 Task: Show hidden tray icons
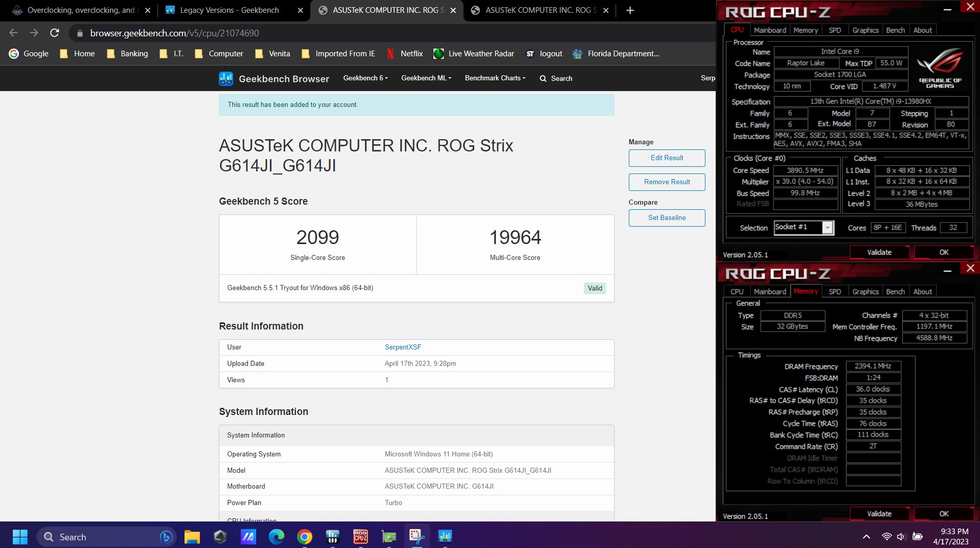866,537
